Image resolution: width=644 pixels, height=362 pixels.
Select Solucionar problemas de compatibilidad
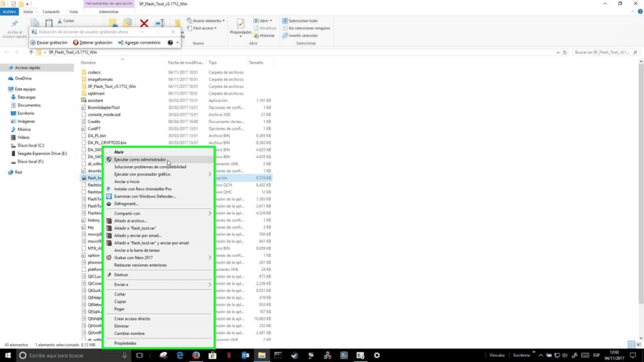pyautogui.click(x=158, y=167)
